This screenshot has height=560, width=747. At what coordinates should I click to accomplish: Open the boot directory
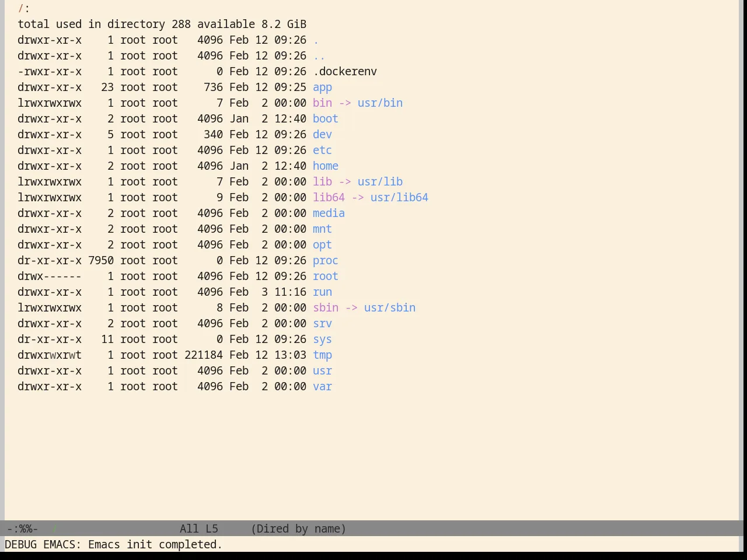pos(326,119)
